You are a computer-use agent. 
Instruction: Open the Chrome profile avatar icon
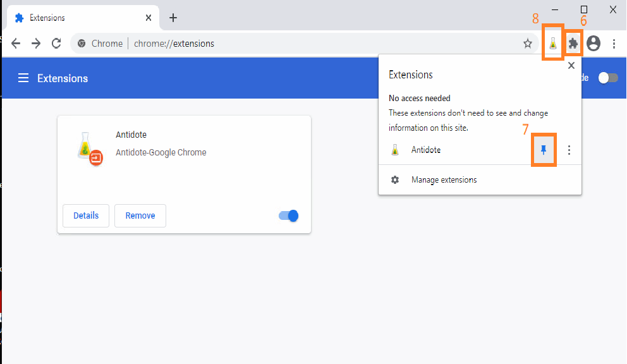point(593,44)
